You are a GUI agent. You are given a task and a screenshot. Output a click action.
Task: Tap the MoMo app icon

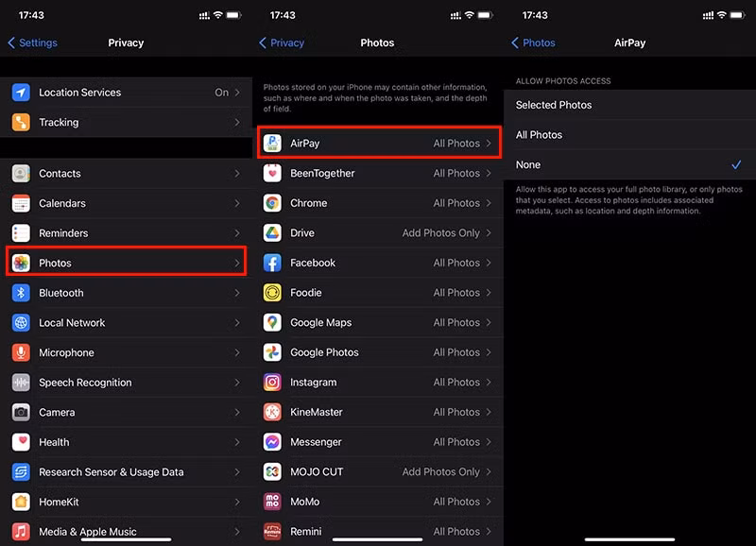tap(272, 503)
